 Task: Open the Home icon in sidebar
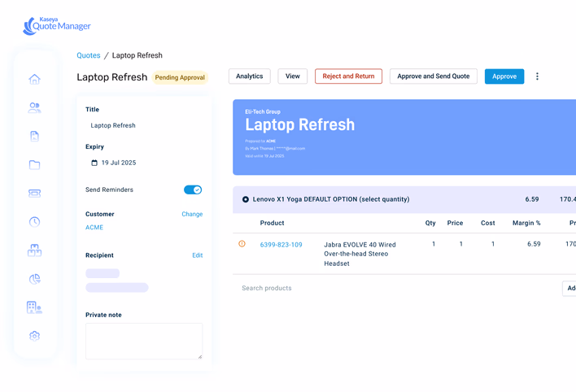point(34,79)
